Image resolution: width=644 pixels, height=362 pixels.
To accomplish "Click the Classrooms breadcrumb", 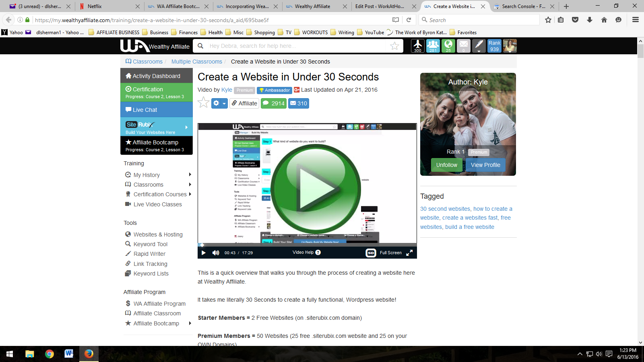I will 144,62.
